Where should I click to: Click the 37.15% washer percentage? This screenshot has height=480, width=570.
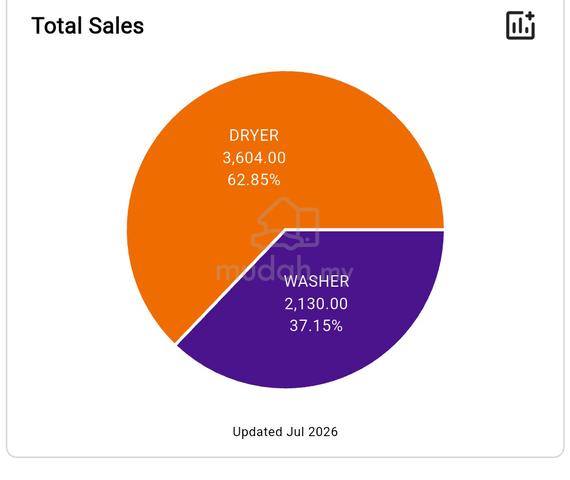click(x=316, y=326)
